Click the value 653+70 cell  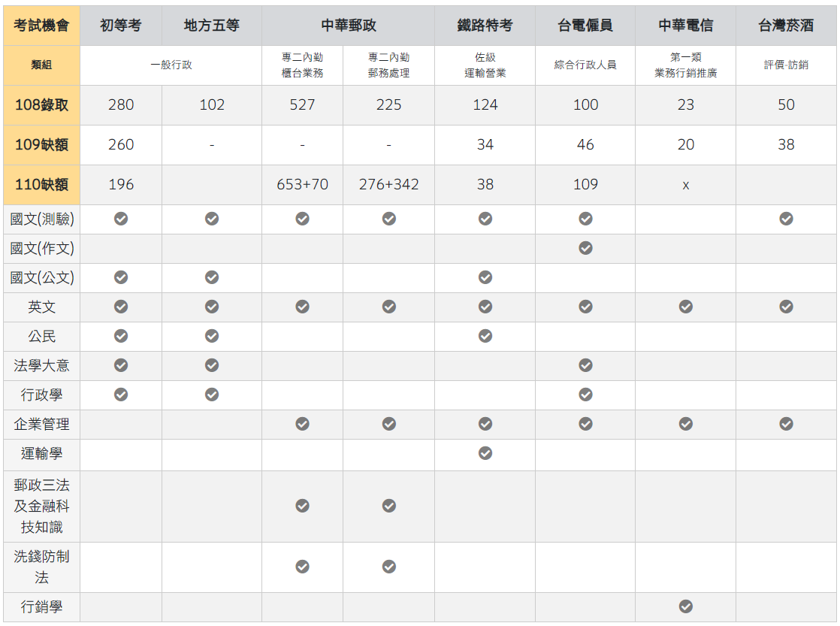pos(303,185)
